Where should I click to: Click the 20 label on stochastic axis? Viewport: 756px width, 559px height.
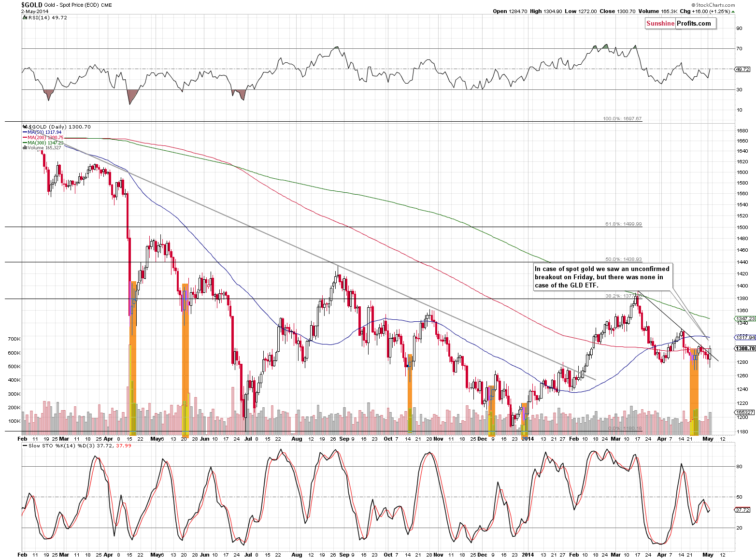[739, 528]
